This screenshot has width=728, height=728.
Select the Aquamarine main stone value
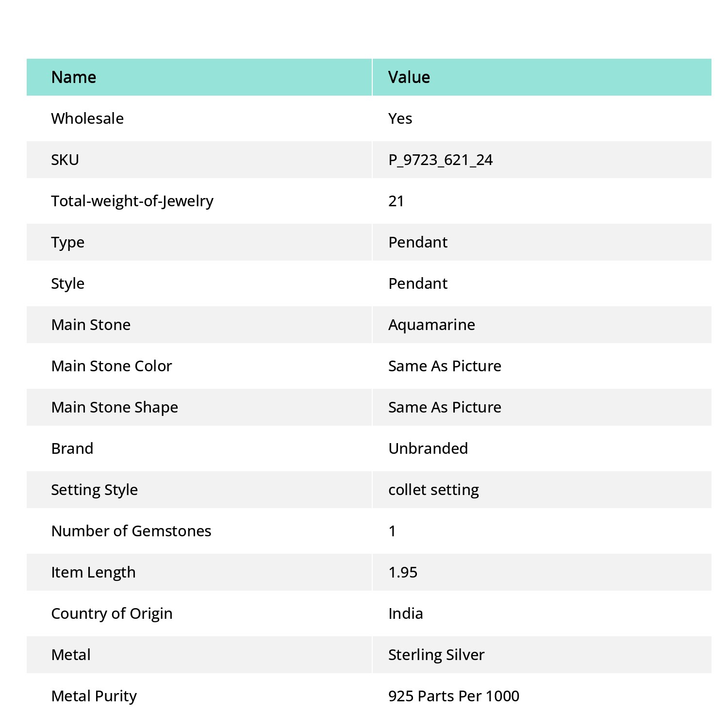click(431, 325)
